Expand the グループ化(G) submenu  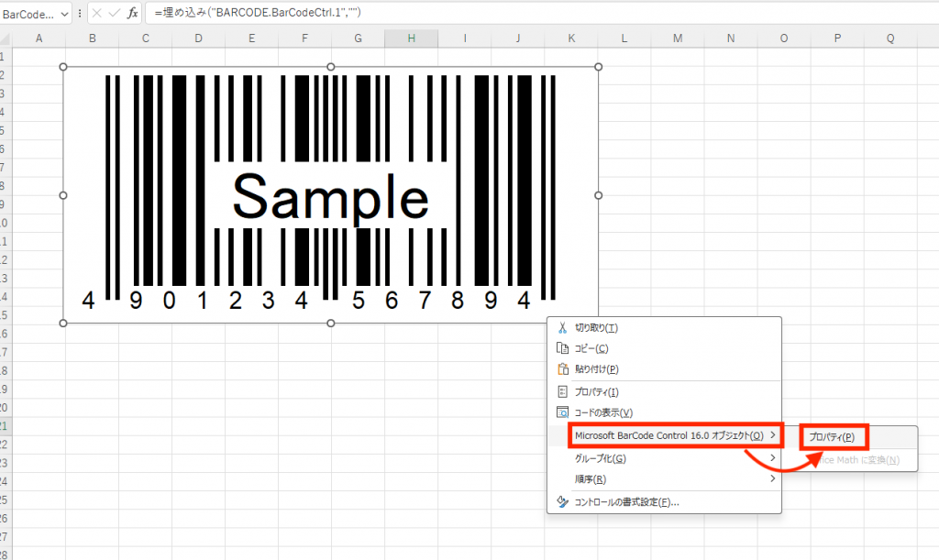tap(772, 458)
